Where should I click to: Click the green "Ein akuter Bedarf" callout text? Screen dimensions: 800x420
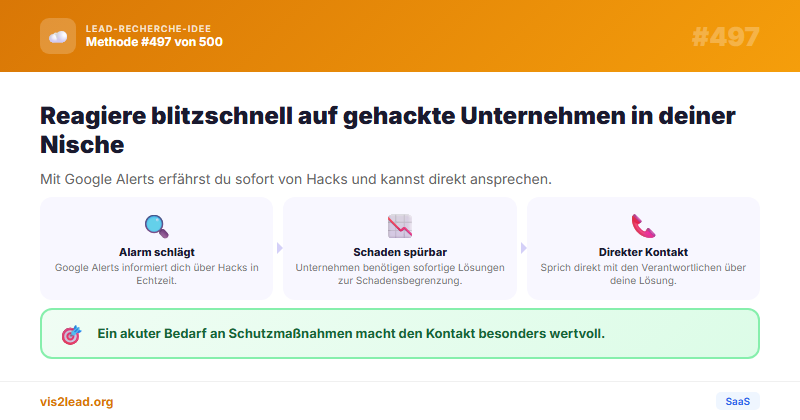click(351, 334)
